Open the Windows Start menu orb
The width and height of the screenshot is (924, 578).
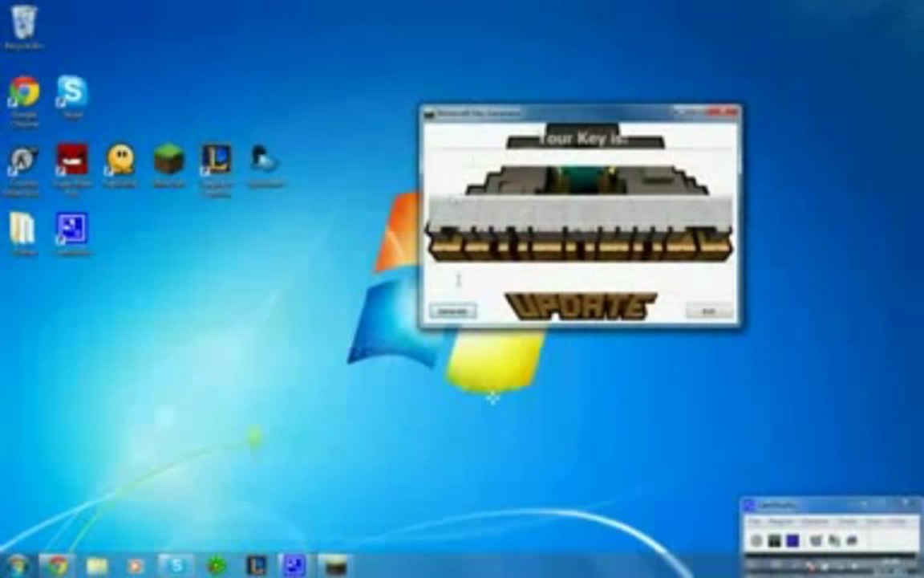pos(18,566)
